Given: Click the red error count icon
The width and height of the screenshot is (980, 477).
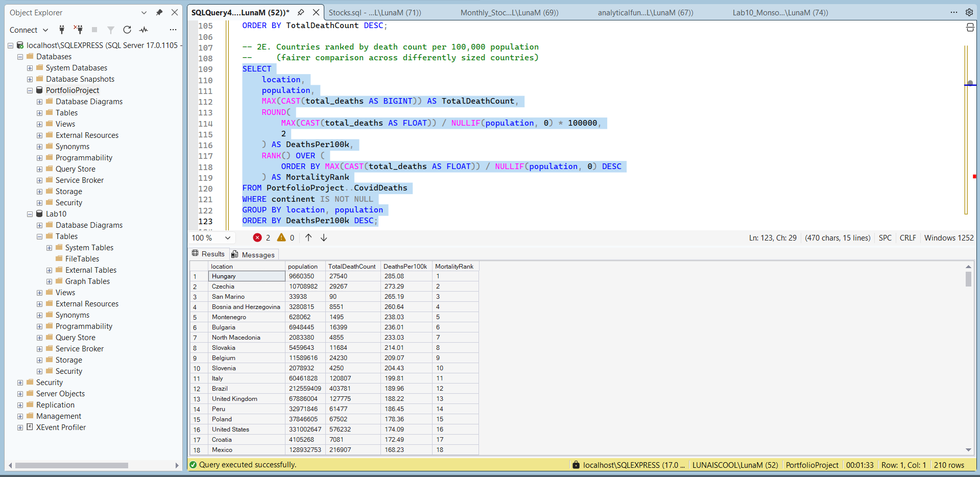Looking at the screenshot, I should click(x=257, y=237).
